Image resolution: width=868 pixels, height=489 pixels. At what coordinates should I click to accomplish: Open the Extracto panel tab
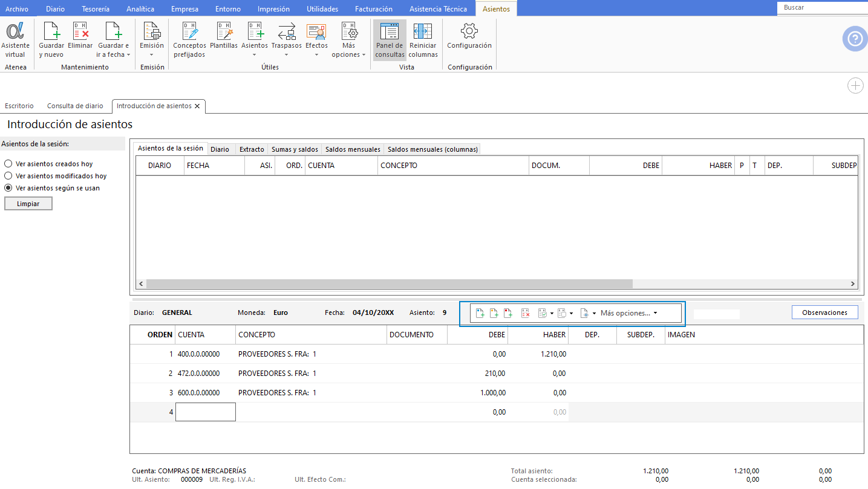pyautogui.click(x=252, y=149)
